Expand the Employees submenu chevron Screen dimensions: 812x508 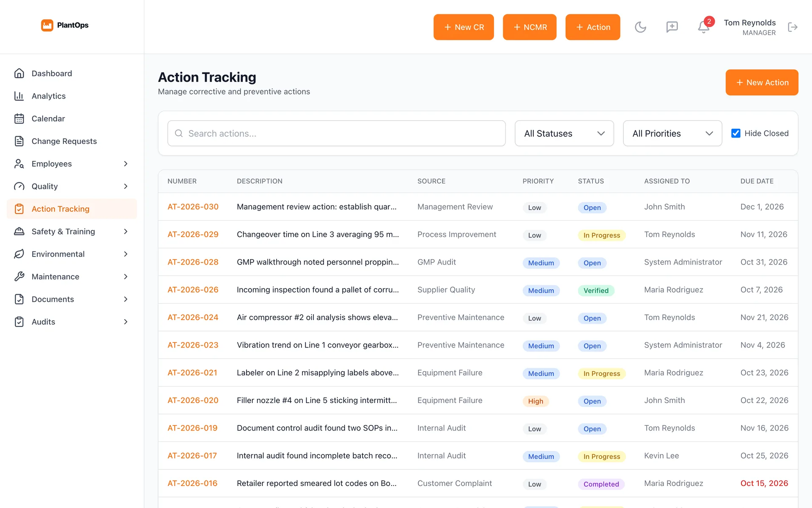(x=126, y=164)
